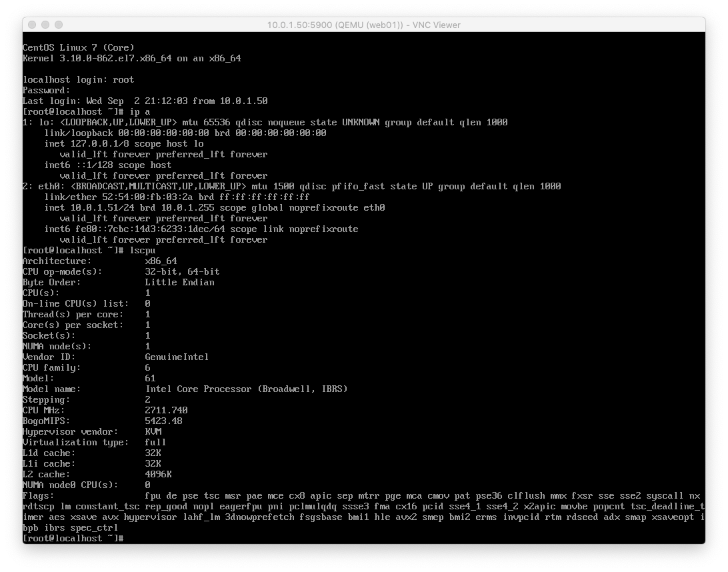Click the "localhost login: root" line
This screenshot has width=728, height=572.
79,79
